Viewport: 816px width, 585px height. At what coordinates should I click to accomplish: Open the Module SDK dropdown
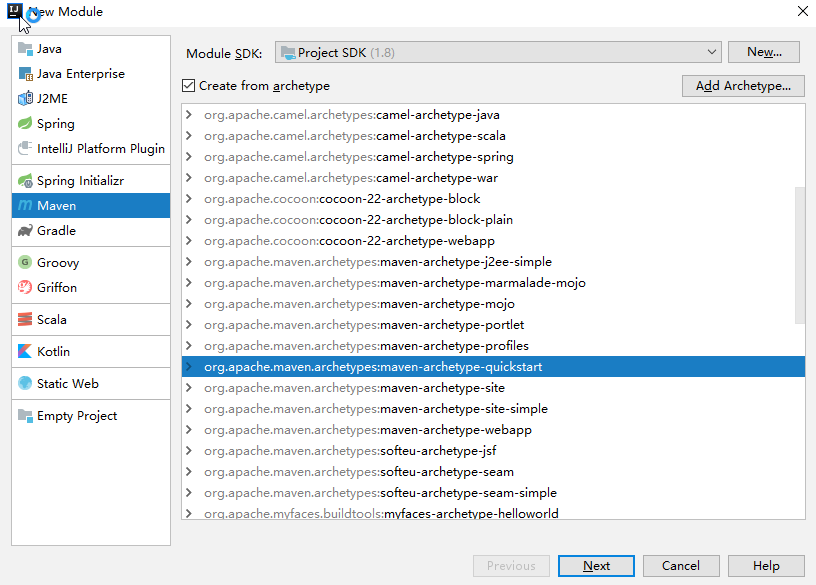(x=712, y=52)
